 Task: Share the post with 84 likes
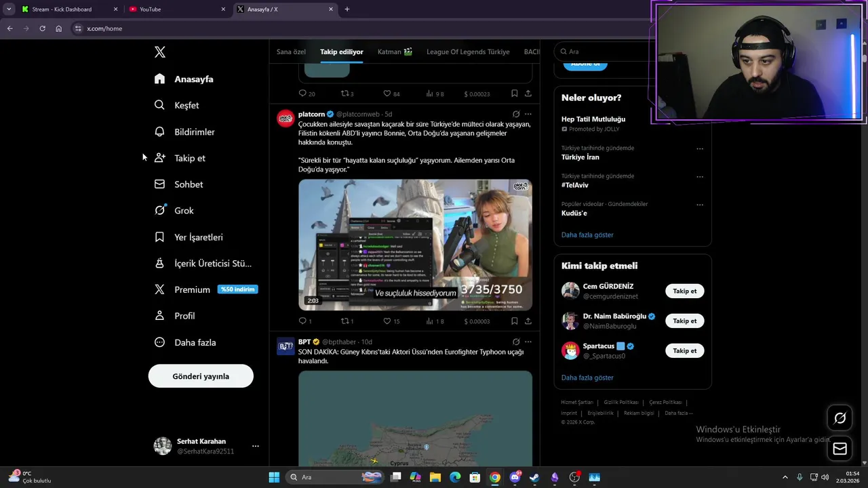click(528, 94)
